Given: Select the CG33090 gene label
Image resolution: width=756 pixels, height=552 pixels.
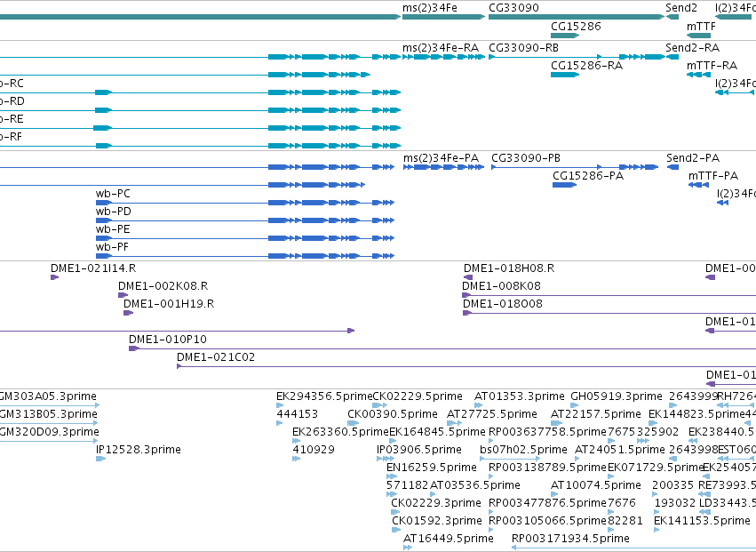Looking at the screenshot, I should [513, 8].
